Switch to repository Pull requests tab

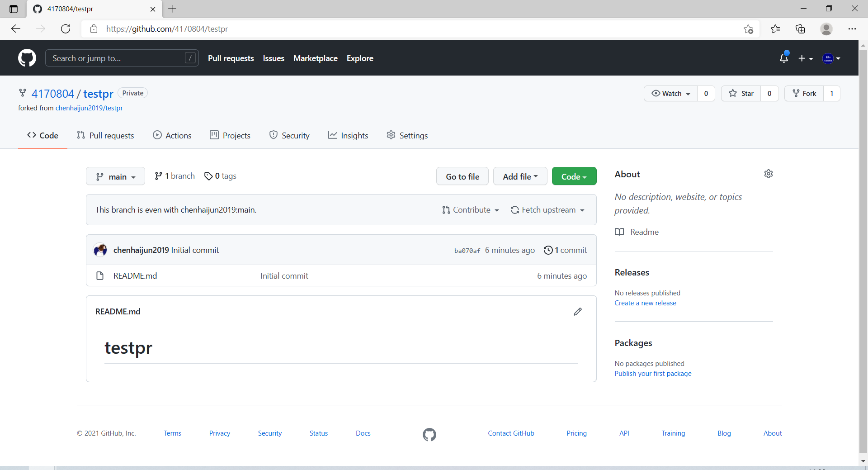tap(105, 135)
